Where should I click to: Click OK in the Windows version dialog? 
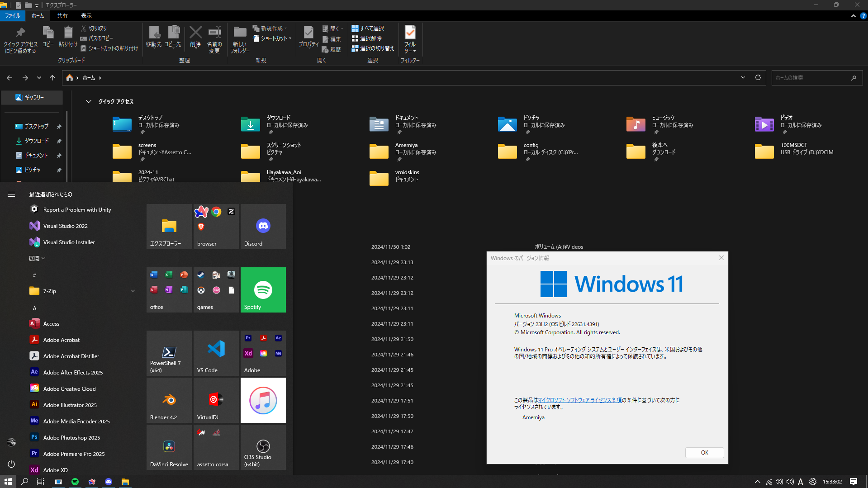(705, 453)
